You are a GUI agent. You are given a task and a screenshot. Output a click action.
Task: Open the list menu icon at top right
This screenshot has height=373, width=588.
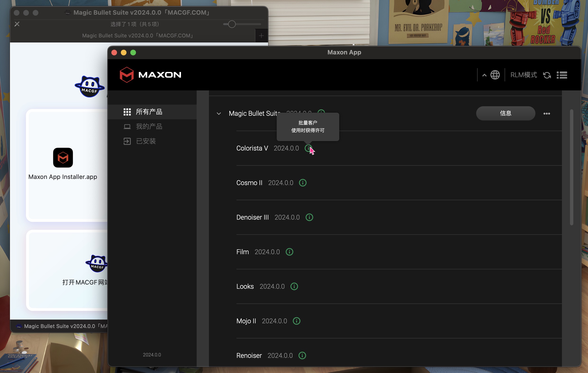[562, 75]
